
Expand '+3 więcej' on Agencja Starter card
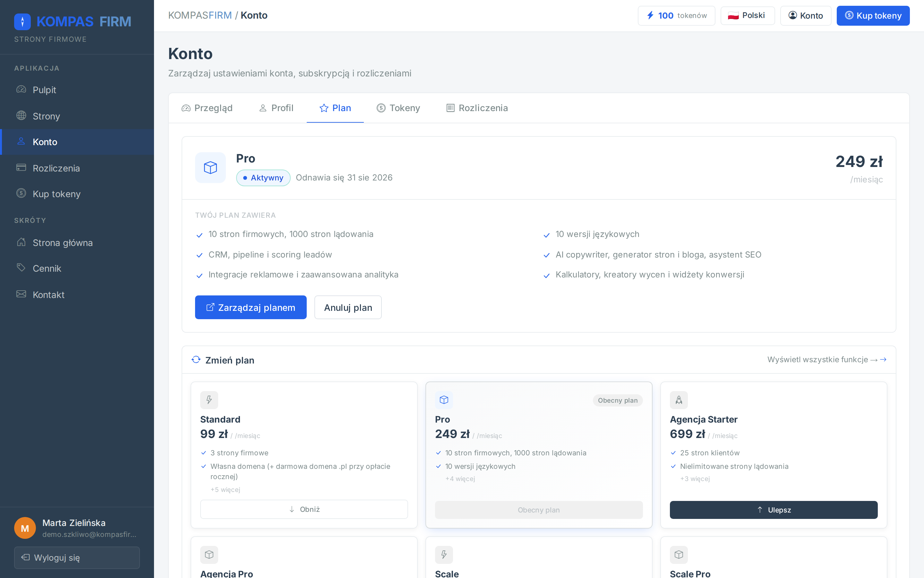pyautogui.click(x=695, y=478)
